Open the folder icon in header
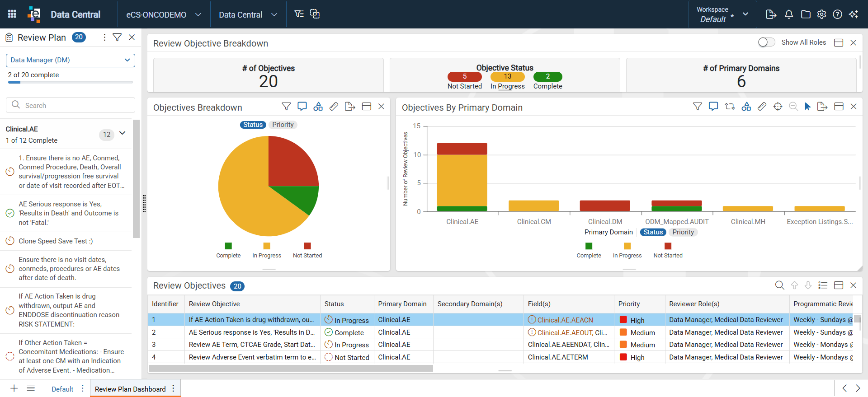 (806, 14)
